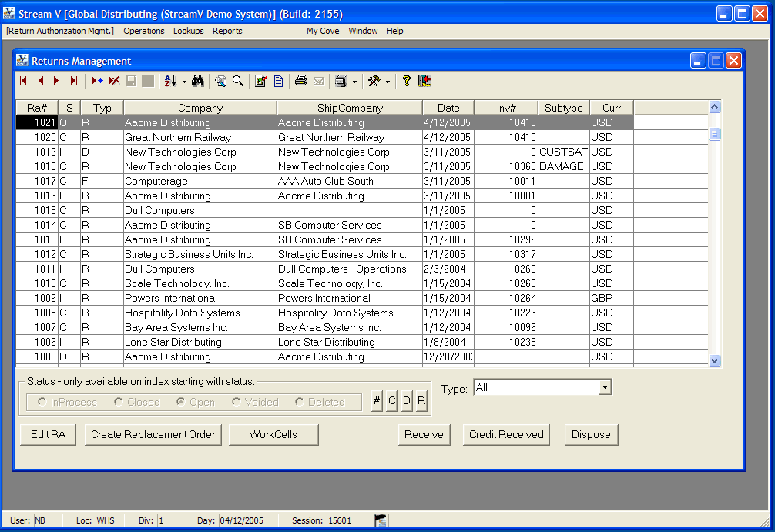This screenshot has width=775, height=532.
Task: Click the blue lined document icon
Action: 278,81
